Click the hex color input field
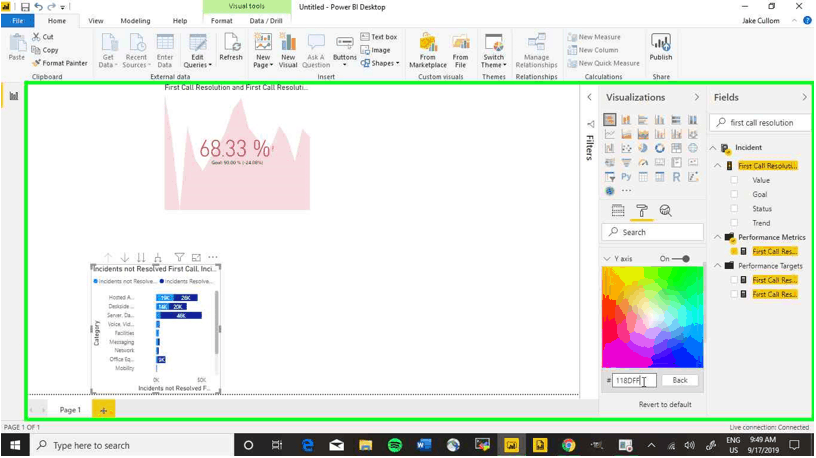The image size is (816, 458). [x=634, y=380]
